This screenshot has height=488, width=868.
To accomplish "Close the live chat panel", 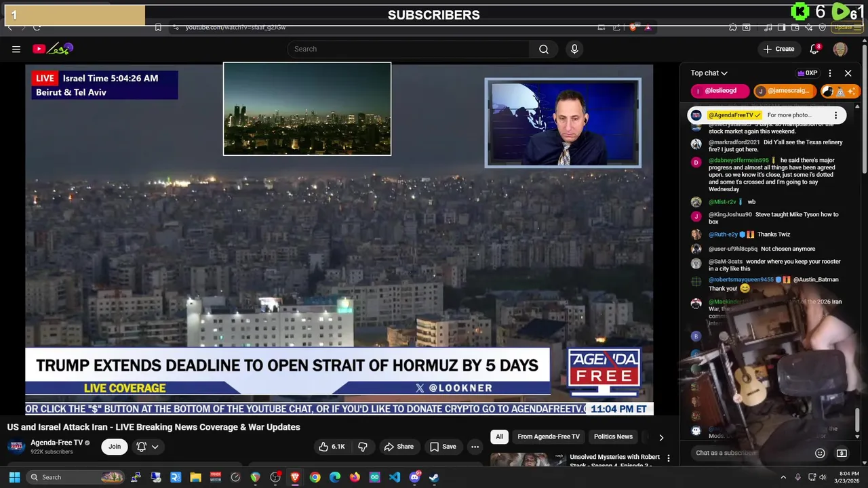I will [x=848, y=73].
